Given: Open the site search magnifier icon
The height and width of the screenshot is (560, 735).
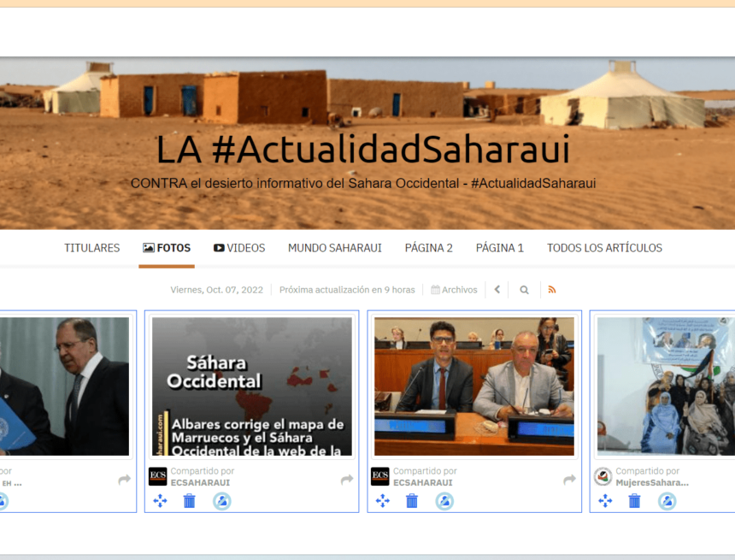Looking at the screenshot, I should pyautogui.click(x=524, y=290).
